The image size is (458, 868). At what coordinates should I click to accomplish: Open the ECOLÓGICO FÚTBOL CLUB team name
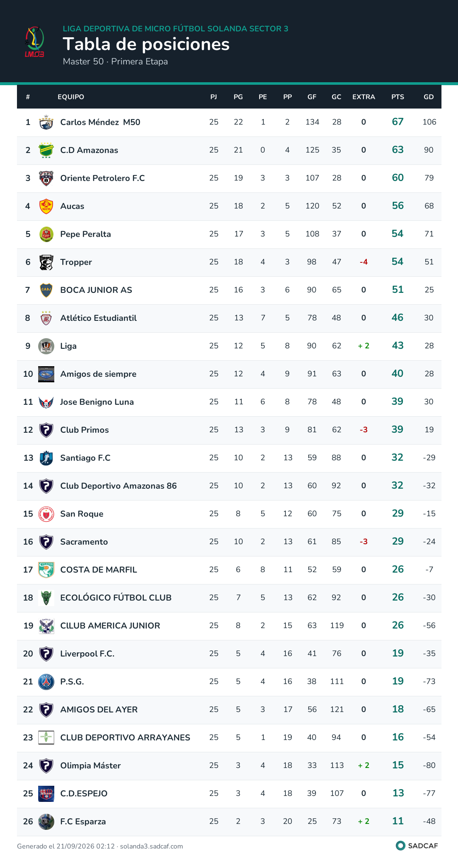click(116, 598)
